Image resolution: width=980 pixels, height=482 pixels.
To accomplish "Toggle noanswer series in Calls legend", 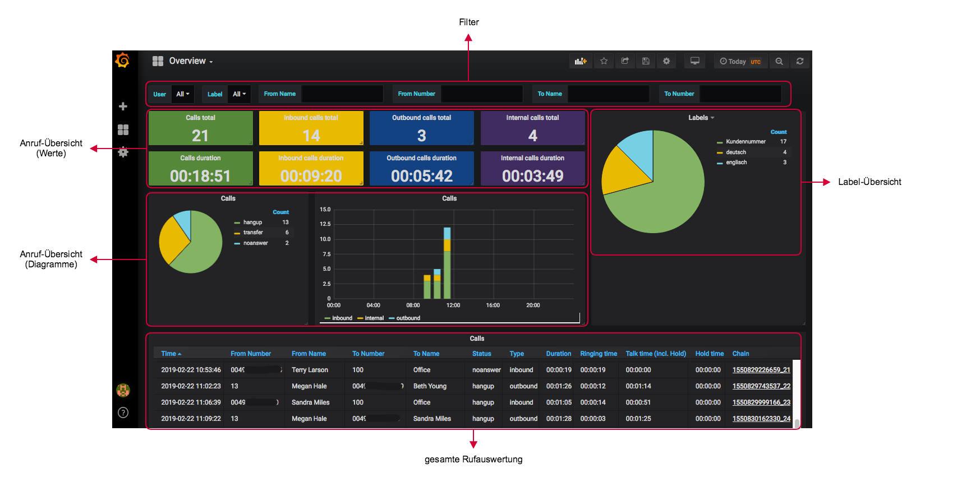I will (255, 243).
